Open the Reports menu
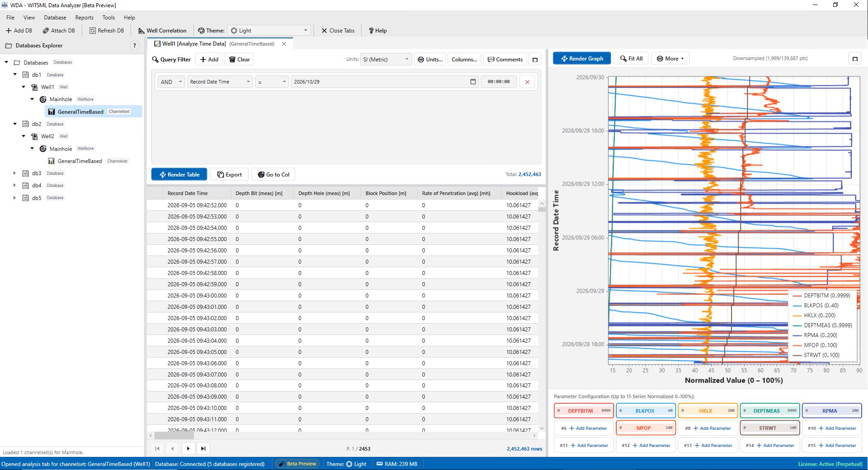The image size is (868, 470). (84, 18)
